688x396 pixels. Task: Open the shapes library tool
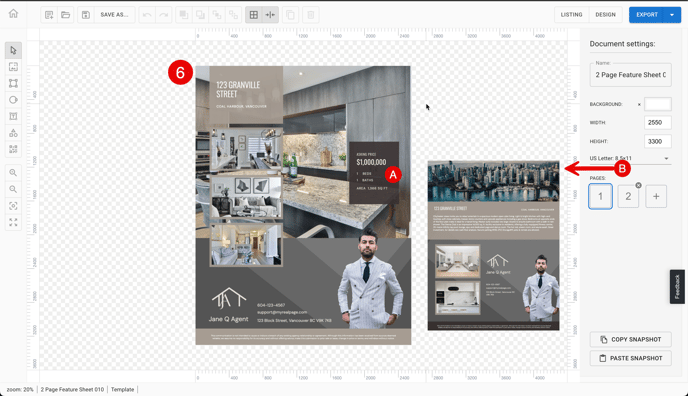[13, 133]
